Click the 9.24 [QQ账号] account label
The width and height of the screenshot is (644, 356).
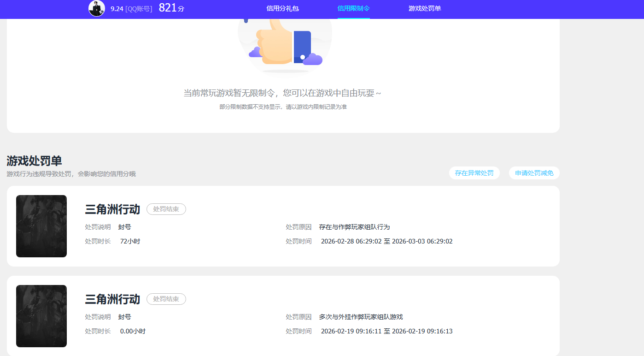(x=131, y=9)
